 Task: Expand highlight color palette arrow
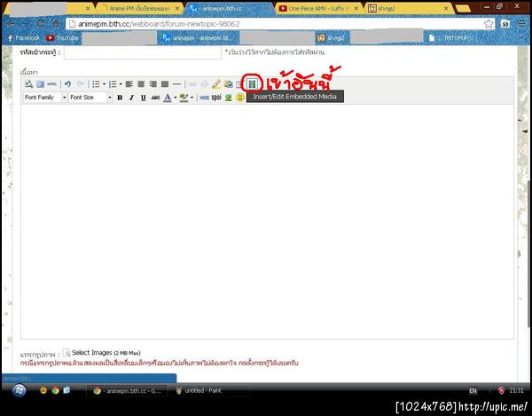tap(192, 98)
